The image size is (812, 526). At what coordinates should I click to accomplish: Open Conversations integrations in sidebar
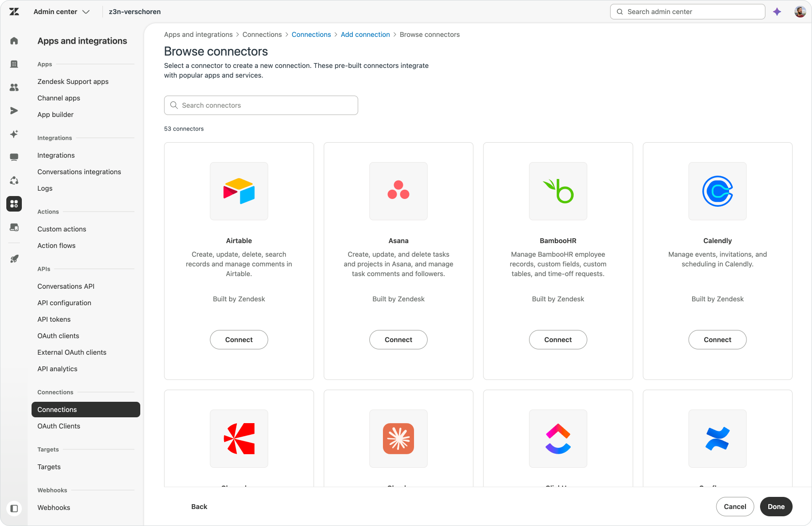pyautogui.click(x=79, y=172)
